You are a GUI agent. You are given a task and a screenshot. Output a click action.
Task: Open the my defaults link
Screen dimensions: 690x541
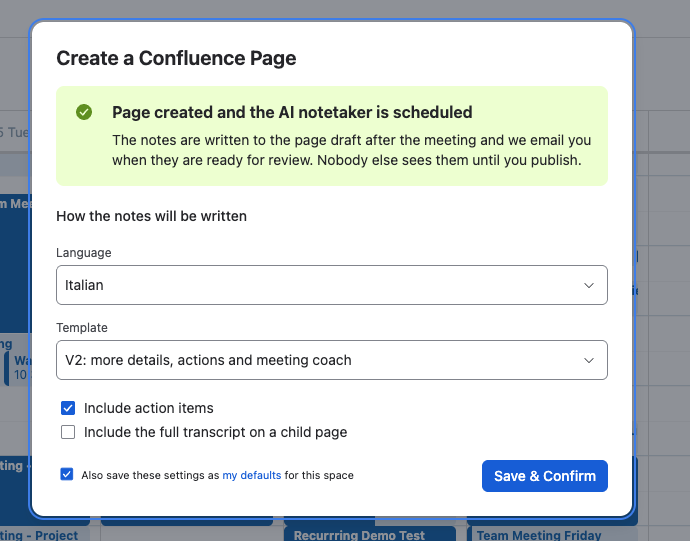pos(252,475)
